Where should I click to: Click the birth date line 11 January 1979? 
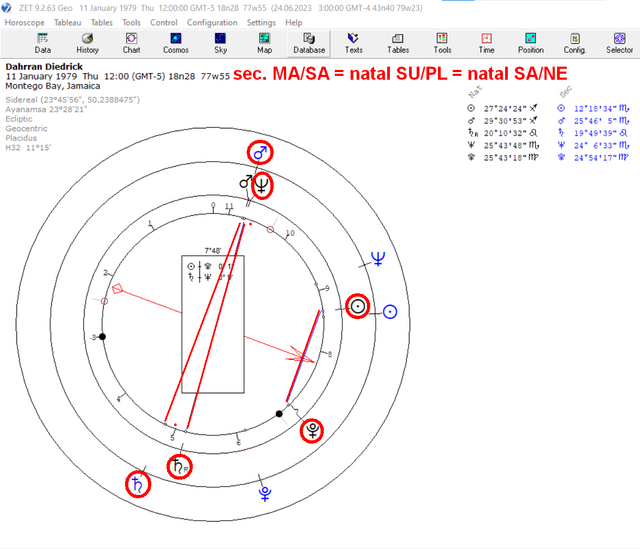point(118,76)
